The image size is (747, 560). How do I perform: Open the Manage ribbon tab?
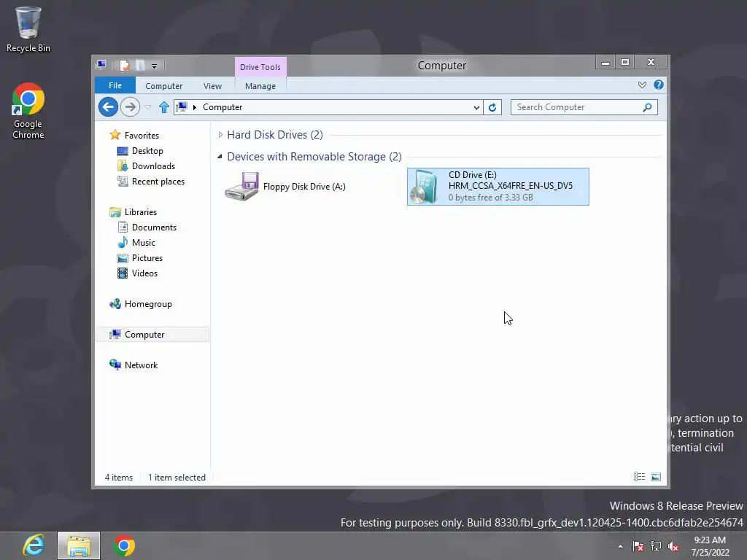(x=260, y=86)
